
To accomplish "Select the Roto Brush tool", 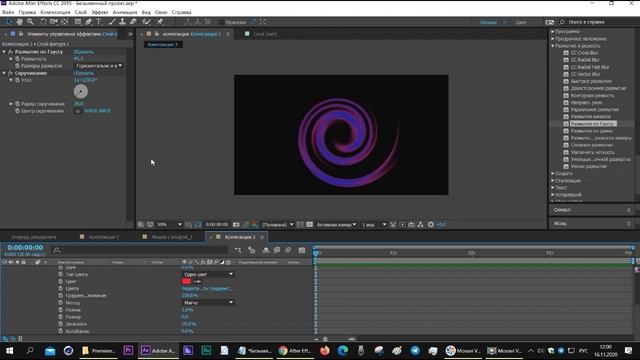I will point(147,22).
